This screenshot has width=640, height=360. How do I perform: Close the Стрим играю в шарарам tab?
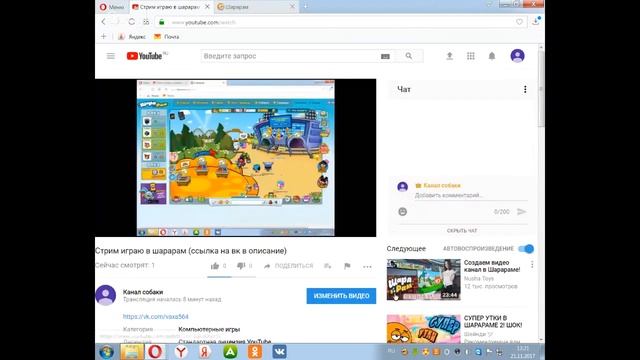click(207, 7)
